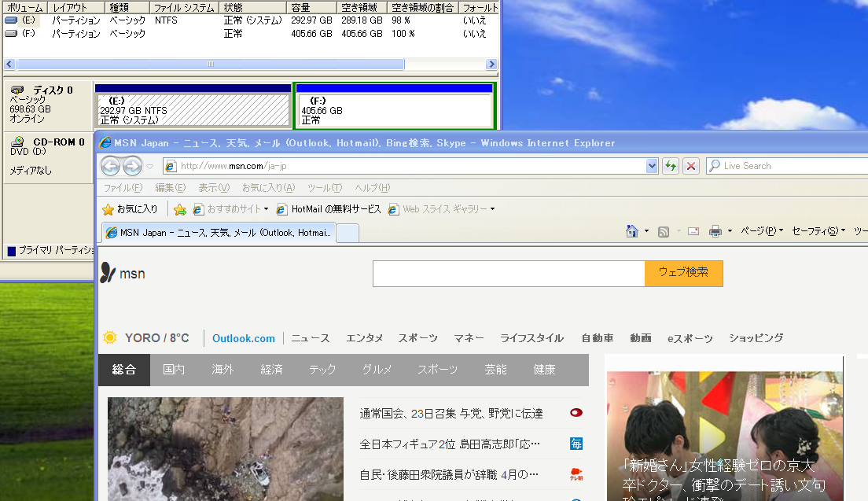Open the YORO / 8°C weather link

point(156,337)
